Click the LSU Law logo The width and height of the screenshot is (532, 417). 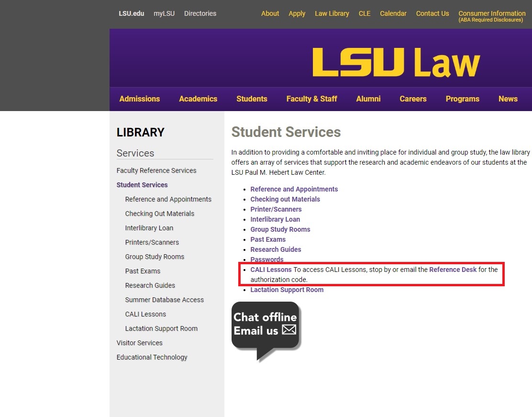click(x=396, y=63)
